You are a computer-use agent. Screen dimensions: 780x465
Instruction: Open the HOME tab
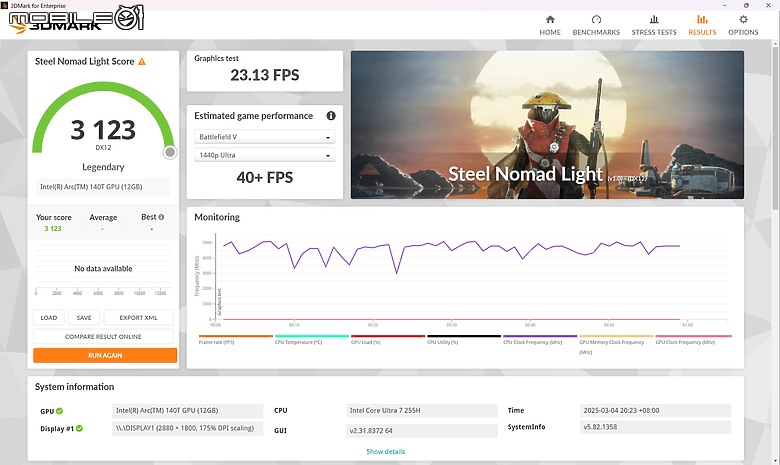(x=550, y=25)
